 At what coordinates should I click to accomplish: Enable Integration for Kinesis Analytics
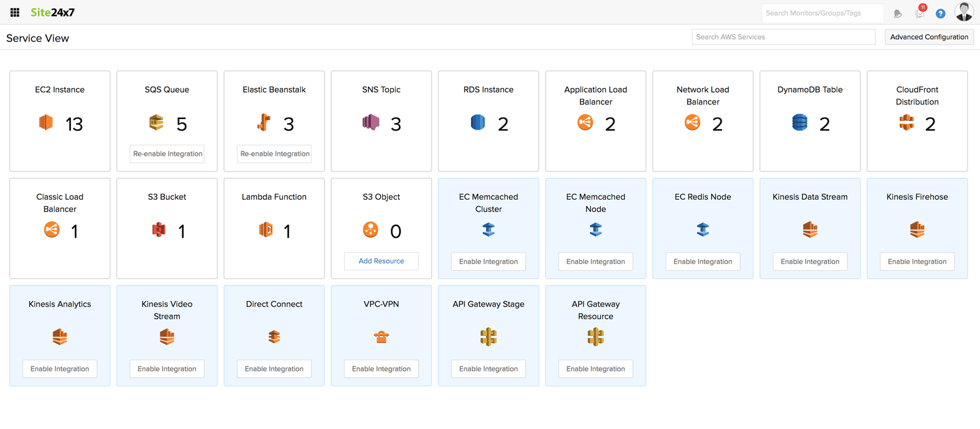[x=59, y=369]
